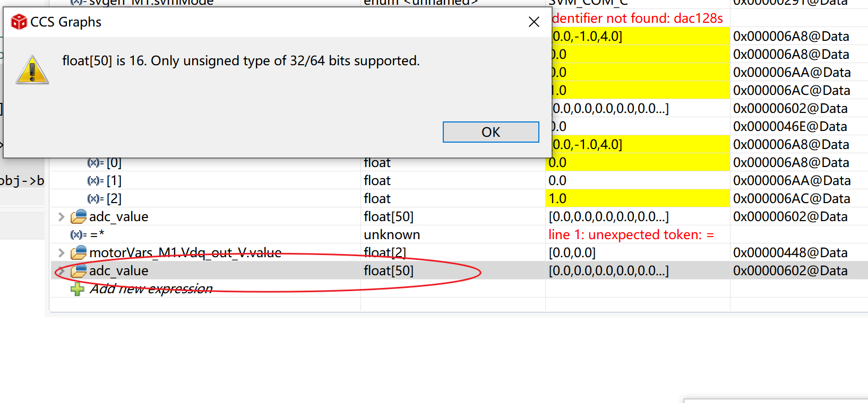The height and width of the screenshot is (403, 868).
Task: Click the variable icon beside the =* expression
Action: pyautogui.click(x=79, y=235)
